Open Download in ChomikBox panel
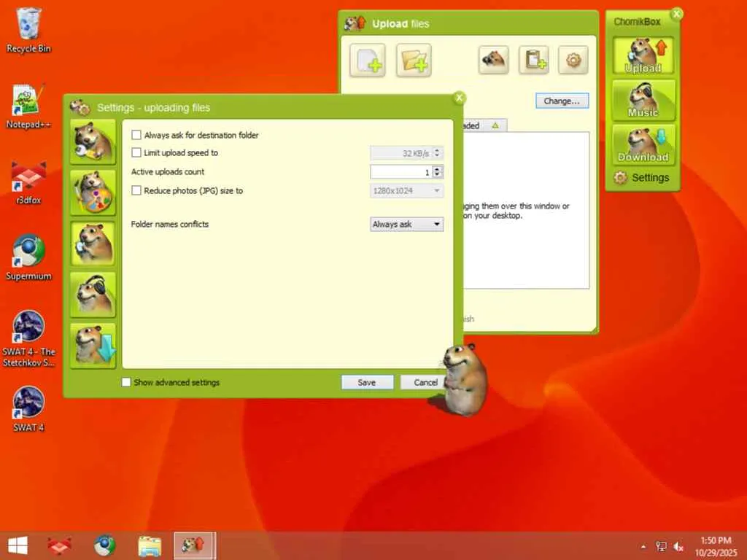 tap(643, 145)
